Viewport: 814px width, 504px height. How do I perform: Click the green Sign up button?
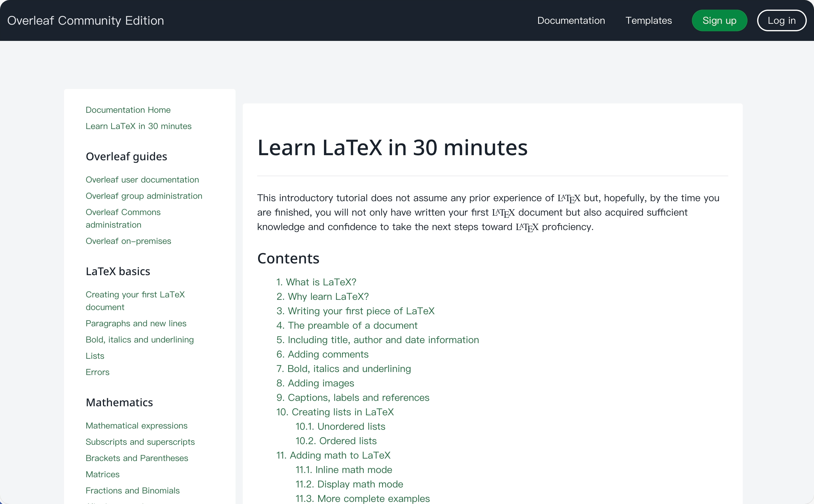[719, 21]
